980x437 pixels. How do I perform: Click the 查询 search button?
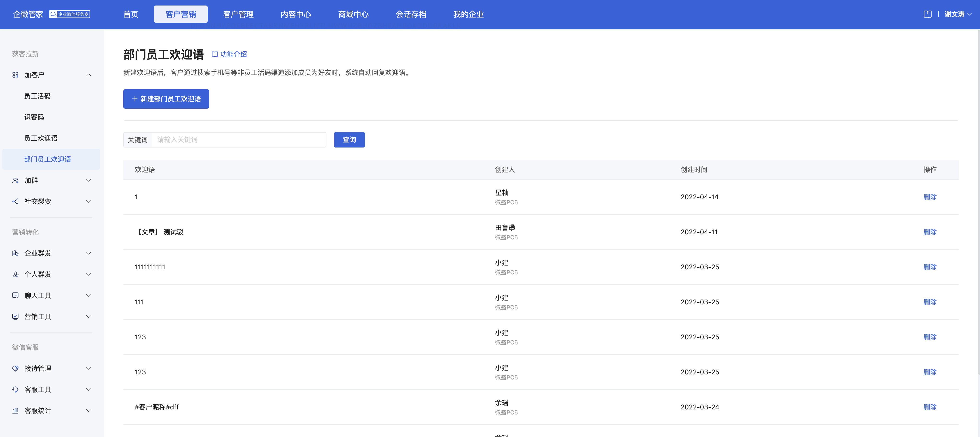(349, 140)
